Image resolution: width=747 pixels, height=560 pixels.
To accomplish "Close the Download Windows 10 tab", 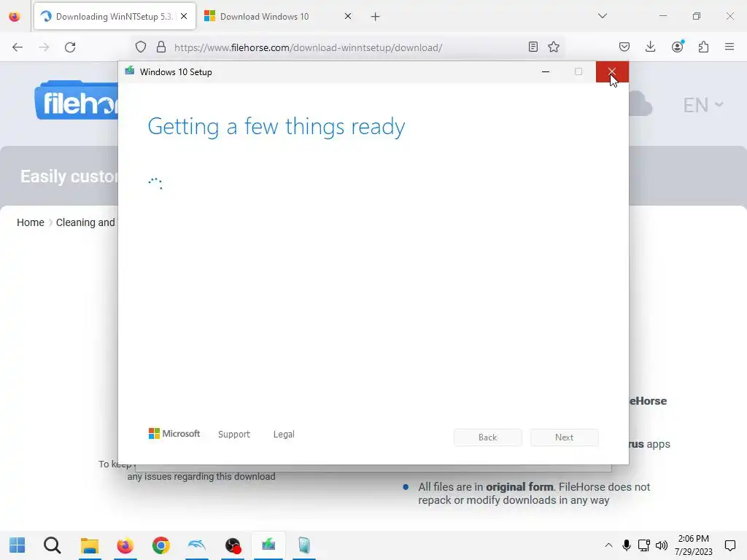I will 348,16.
